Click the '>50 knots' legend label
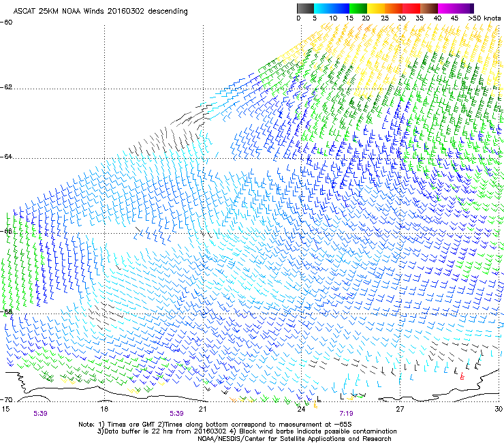 tap(485, 18)
